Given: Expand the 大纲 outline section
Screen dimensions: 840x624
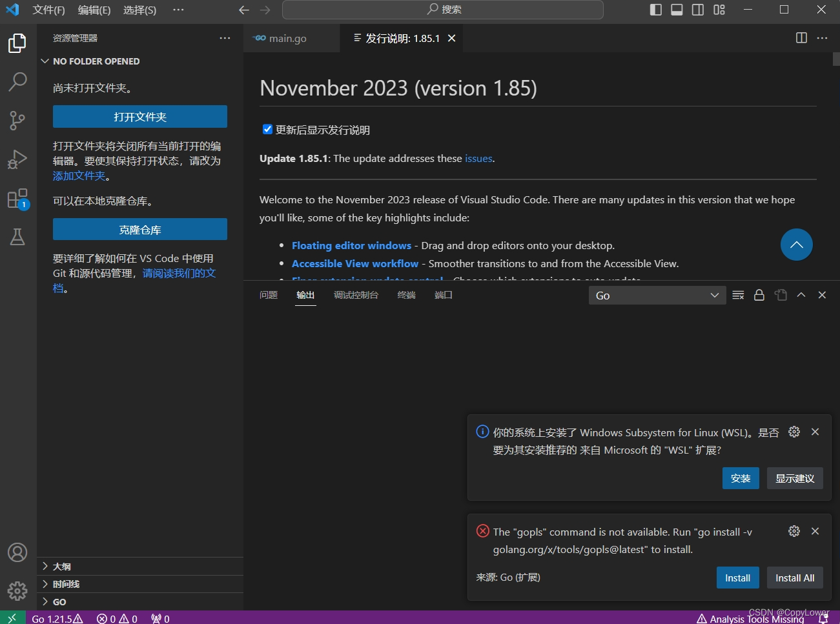Looking at the screenshot, I should (x=140, y=567).
